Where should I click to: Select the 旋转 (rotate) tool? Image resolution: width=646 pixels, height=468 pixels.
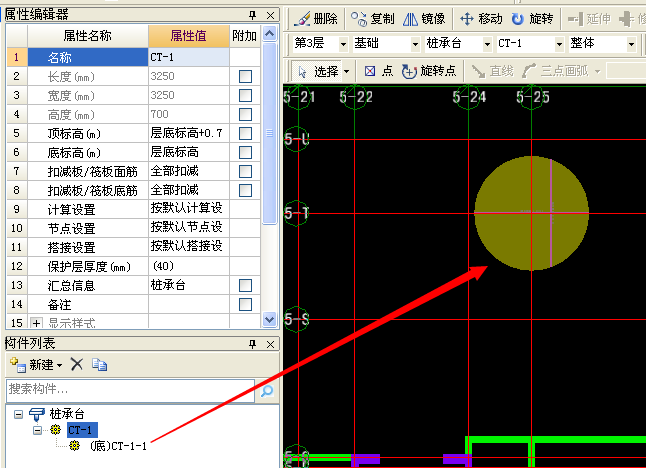532,19
